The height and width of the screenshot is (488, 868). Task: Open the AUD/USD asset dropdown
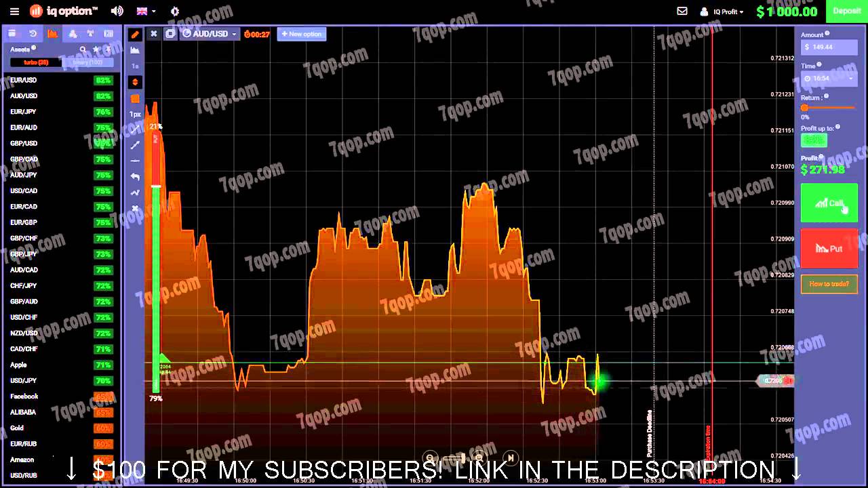[210, 34]
